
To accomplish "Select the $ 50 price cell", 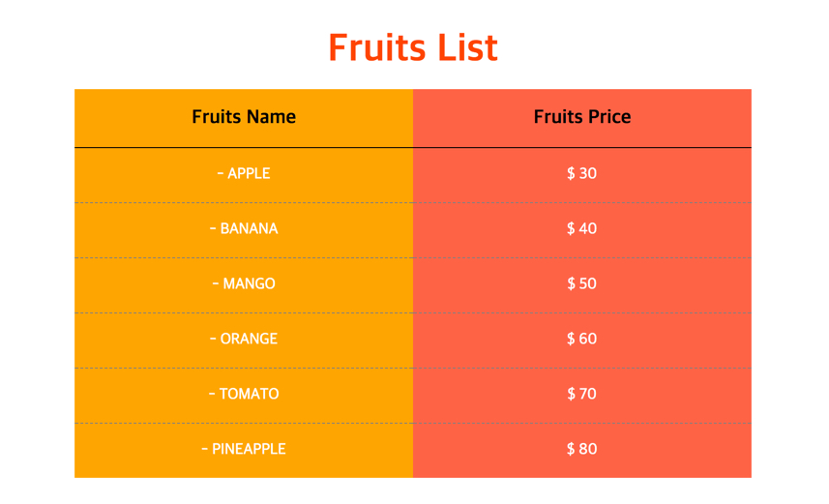I will pyautogui.click(x=582, y=283).
